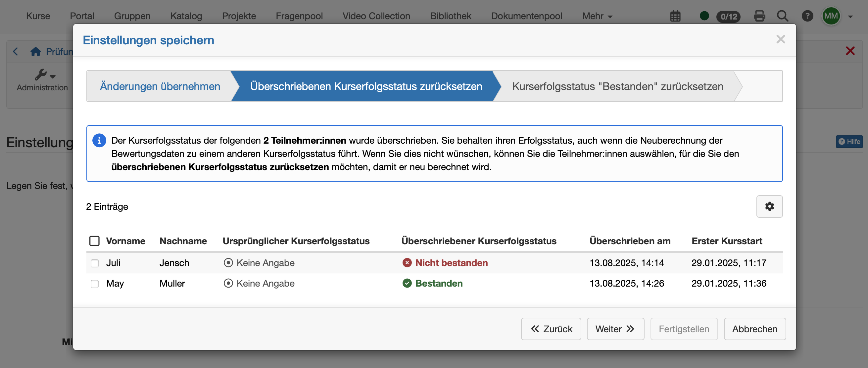Image resolution: width=868 pixels, height=368 pixels.
Task: Open the search icon
Action: pyautogui.click(x=782, y=16)
